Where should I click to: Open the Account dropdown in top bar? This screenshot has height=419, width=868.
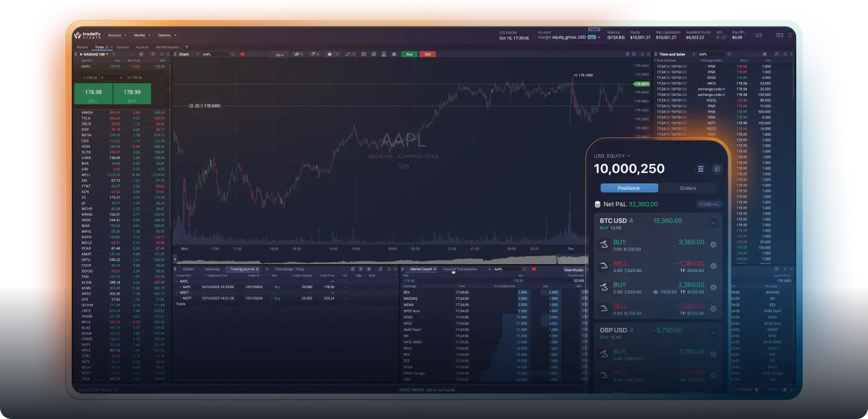pos(116,35)
